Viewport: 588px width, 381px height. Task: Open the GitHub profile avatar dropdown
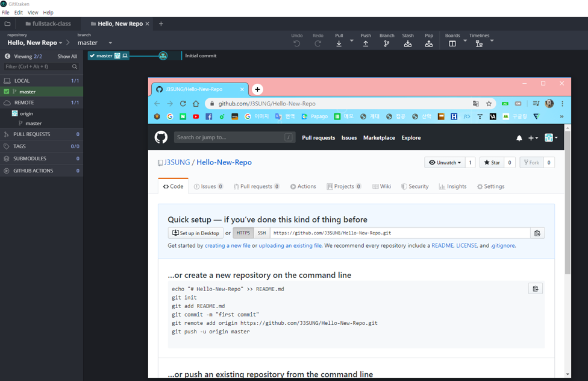551,138
